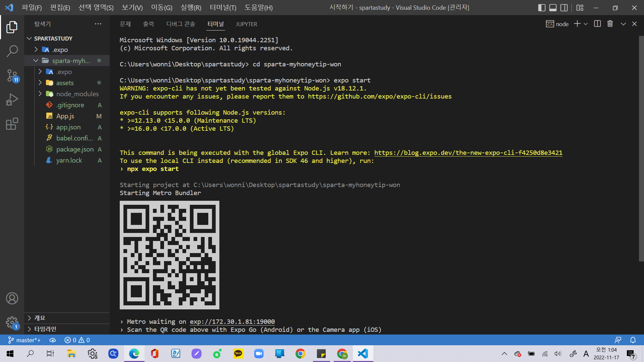Split the terminal panel
The image size is (644, 362).
(x=597, y=24)
